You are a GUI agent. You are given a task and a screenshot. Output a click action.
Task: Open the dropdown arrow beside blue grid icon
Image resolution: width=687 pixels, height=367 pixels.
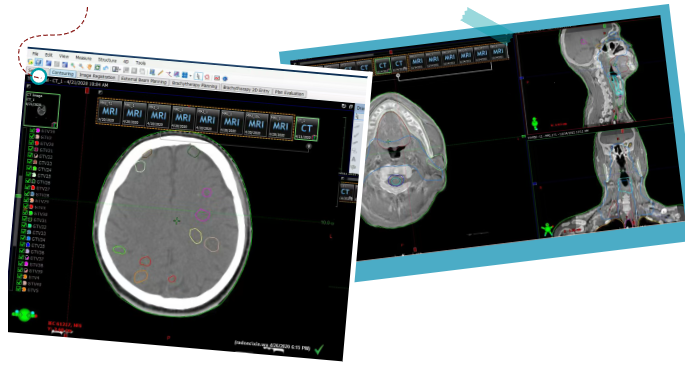(x=191, y=75)
